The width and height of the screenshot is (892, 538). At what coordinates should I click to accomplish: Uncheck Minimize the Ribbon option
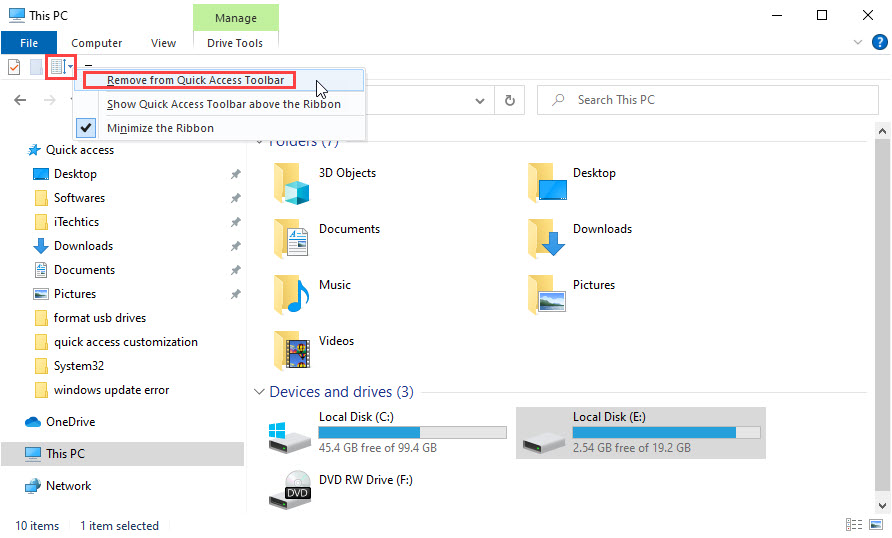(219, 128)
